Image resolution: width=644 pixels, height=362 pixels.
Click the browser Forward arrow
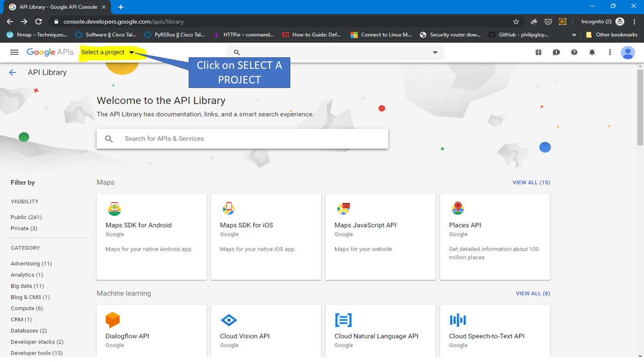[x=24, y=22]
